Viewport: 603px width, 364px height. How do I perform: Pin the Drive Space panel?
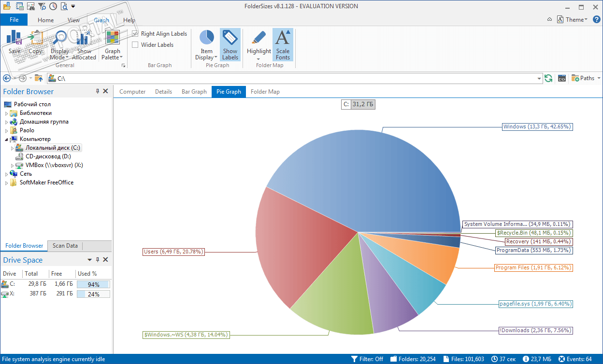[97, 260]
